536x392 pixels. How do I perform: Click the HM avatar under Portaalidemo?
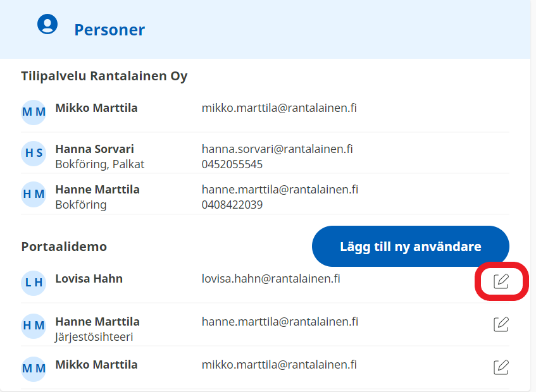click(34, 326)
